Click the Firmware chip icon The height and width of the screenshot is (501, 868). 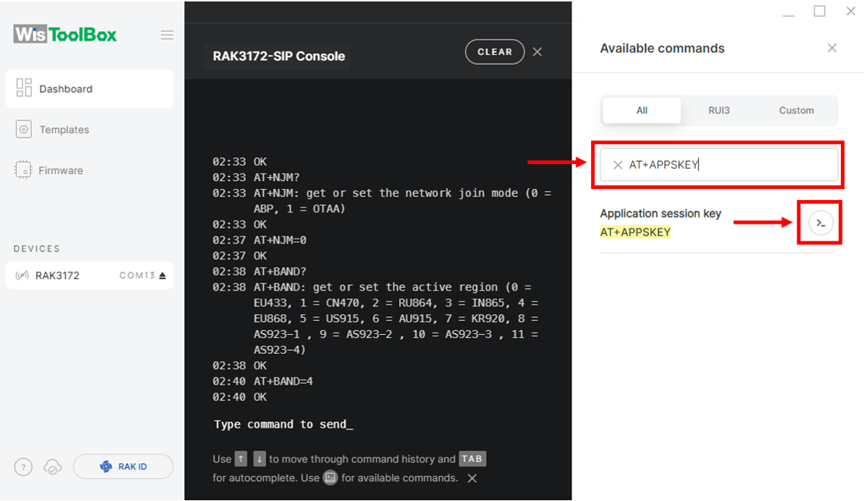24,170
